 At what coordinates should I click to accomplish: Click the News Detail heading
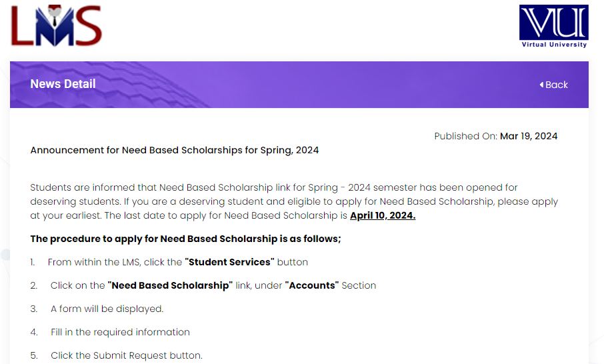click(63, 84)
